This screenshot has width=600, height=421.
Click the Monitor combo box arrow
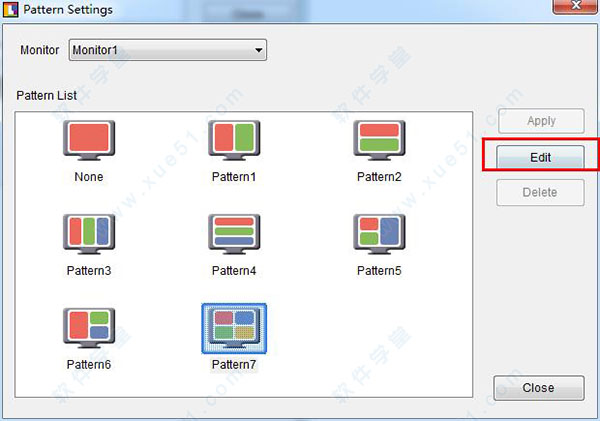[259, 50]
